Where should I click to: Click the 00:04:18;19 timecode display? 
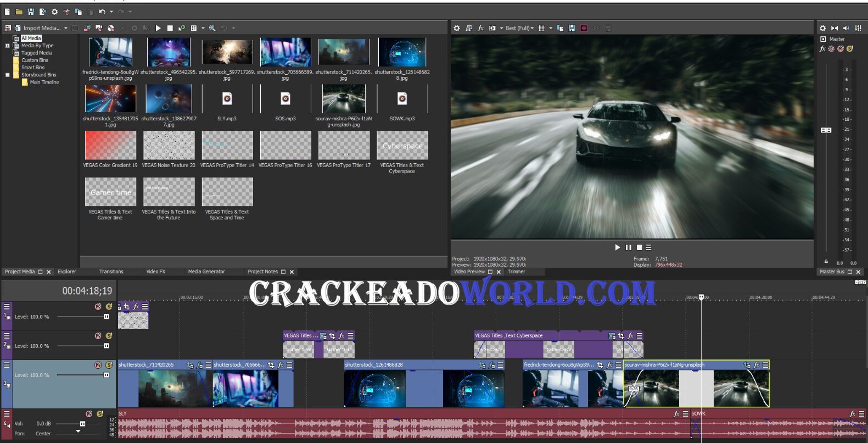coord(87,291)
